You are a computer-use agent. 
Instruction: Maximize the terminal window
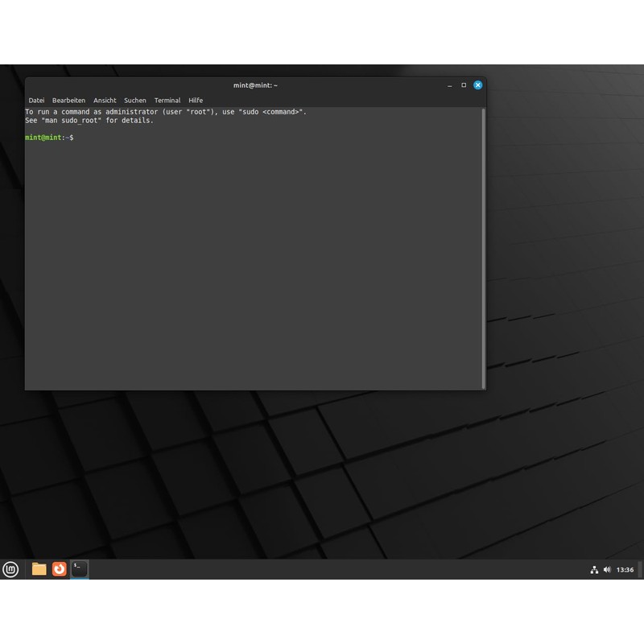[464, 85]
